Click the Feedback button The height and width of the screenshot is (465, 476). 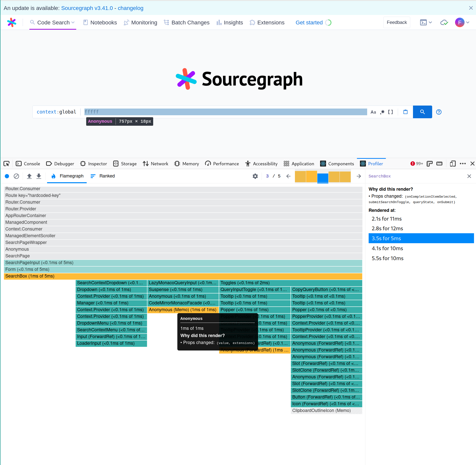[397, 22]
